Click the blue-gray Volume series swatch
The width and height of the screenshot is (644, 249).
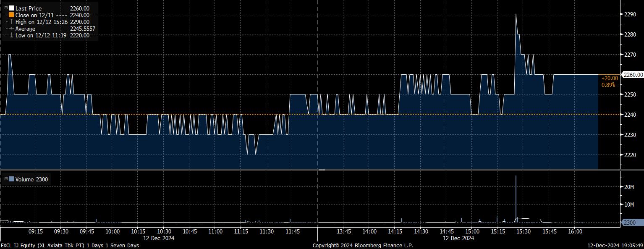[11, 179]
